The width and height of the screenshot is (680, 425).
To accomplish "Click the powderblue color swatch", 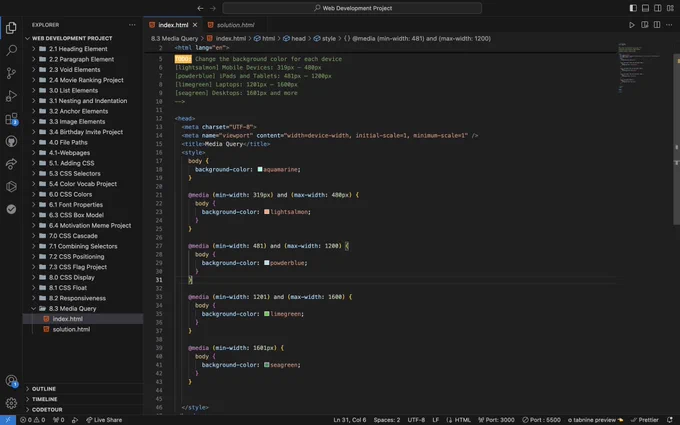I will [x=267, y=263].
